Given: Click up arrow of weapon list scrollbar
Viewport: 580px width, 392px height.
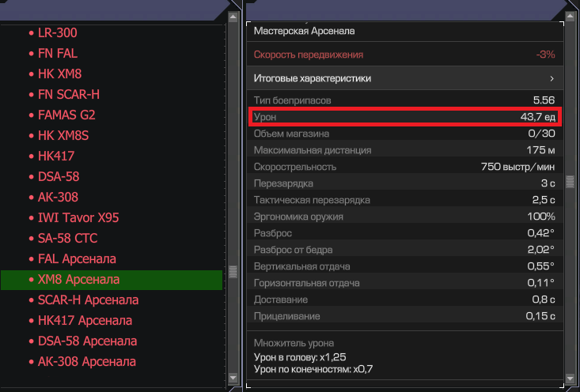Looking at the screenshot, I should [233, 17].
